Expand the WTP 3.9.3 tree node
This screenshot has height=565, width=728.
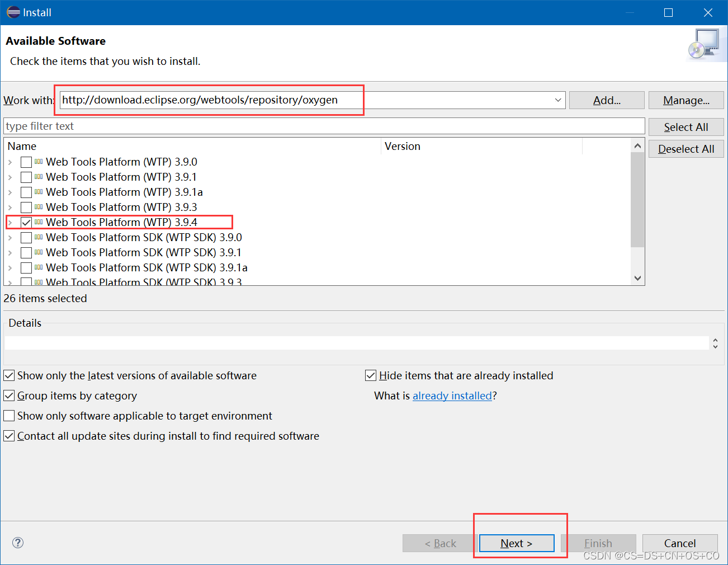(x=10, y=208)
